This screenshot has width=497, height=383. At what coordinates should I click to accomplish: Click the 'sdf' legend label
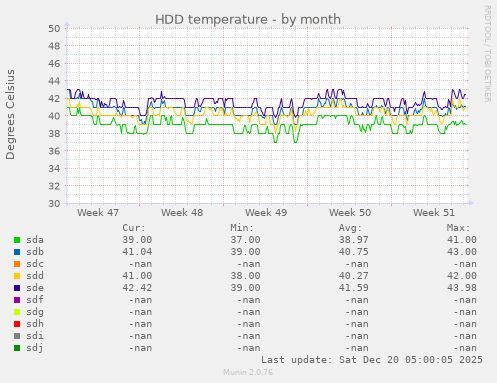35,300
